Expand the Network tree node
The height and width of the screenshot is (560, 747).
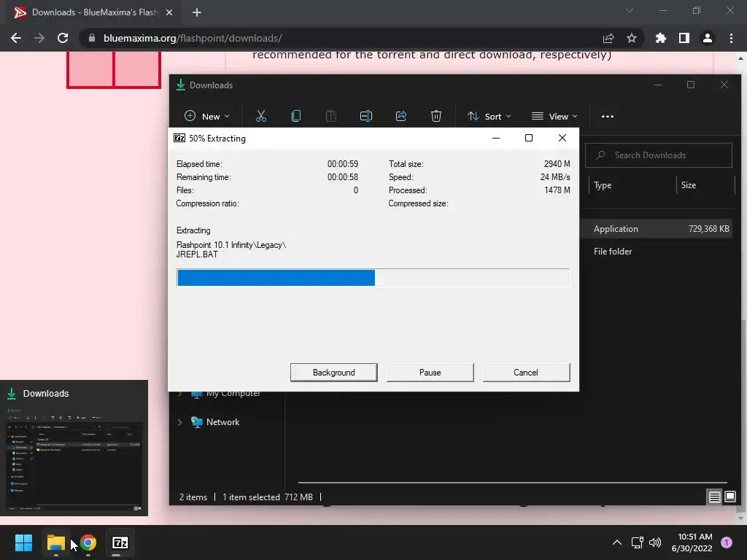coord(180,422)
